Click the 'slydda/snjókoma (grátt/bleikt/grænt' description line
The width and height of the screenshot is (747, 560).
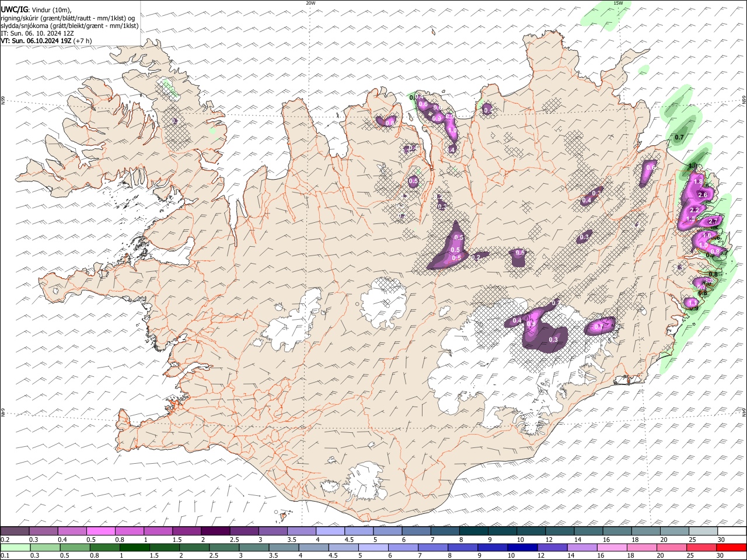69,26
